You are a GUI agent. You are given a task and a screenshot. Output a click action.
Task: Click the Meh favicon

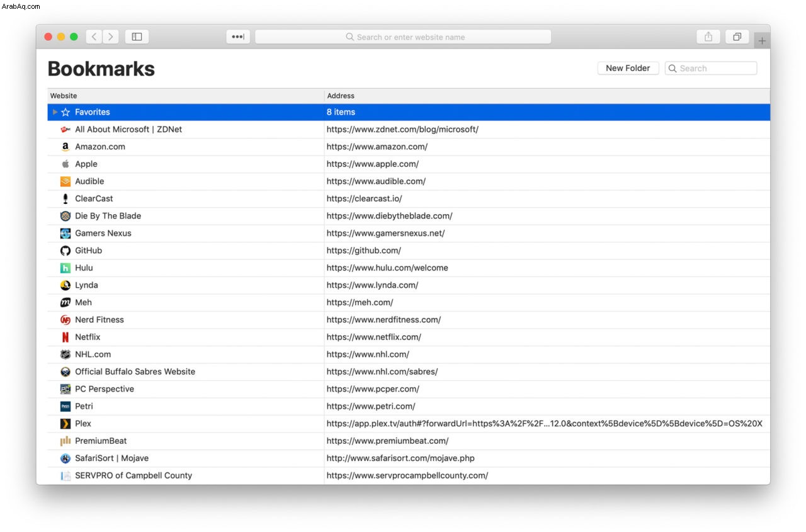point(65,303)
